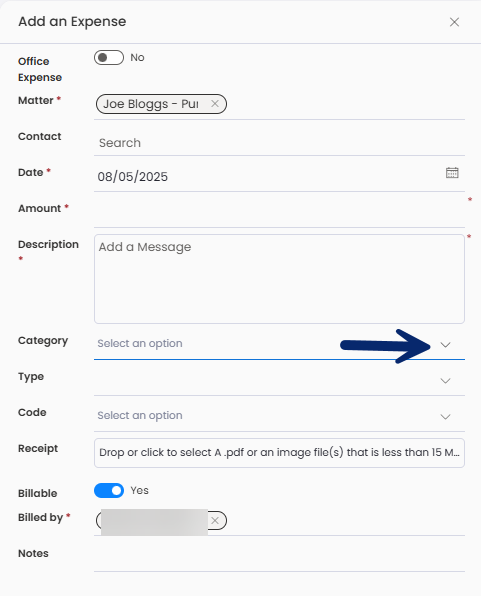Click the empty Matter field area

346,104
